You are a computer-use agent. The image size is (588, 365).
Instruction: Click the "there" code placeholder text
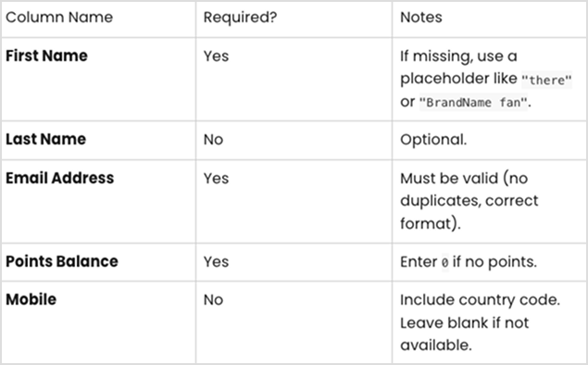(546, 80)
